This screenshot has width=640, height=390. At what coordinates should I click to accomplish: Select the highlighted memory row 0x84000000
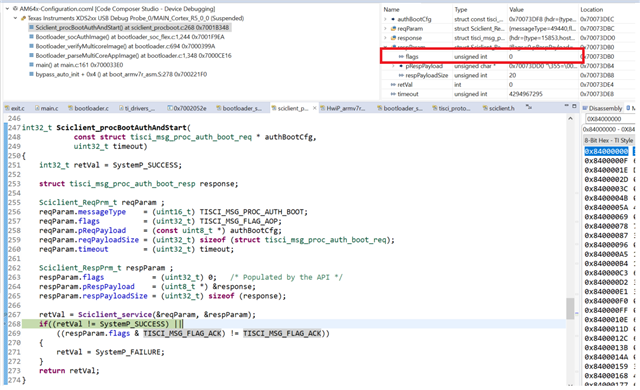[606, 151]
